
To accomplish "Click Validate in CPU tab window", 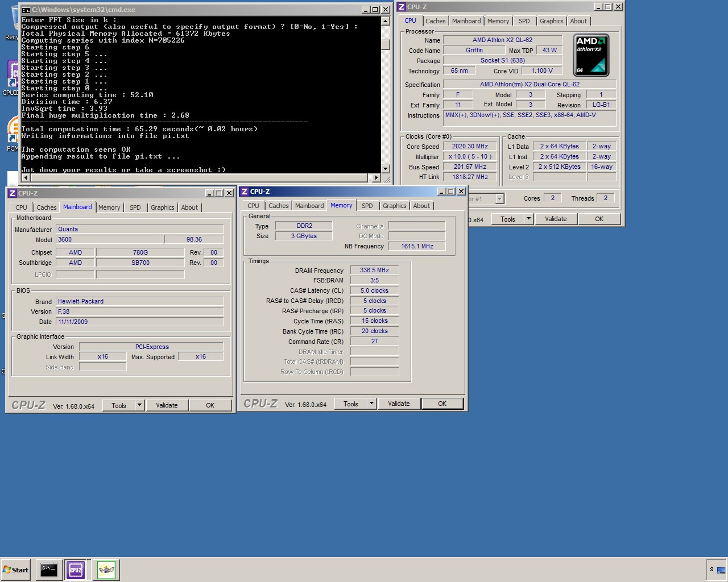I will (x=556, y=219).
